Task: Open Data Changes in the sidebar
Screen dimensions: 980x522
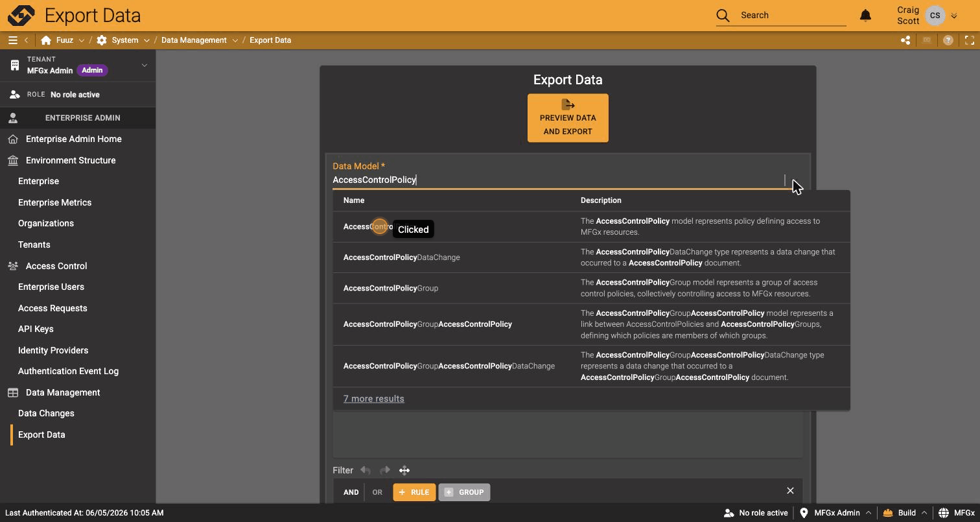Action: 46,413
